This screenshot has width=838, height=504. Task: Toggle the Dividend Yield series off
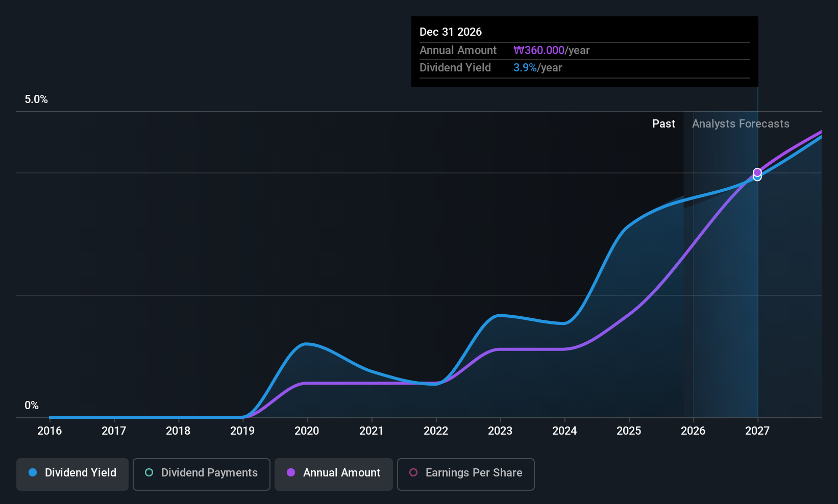[x=72, y=474]
